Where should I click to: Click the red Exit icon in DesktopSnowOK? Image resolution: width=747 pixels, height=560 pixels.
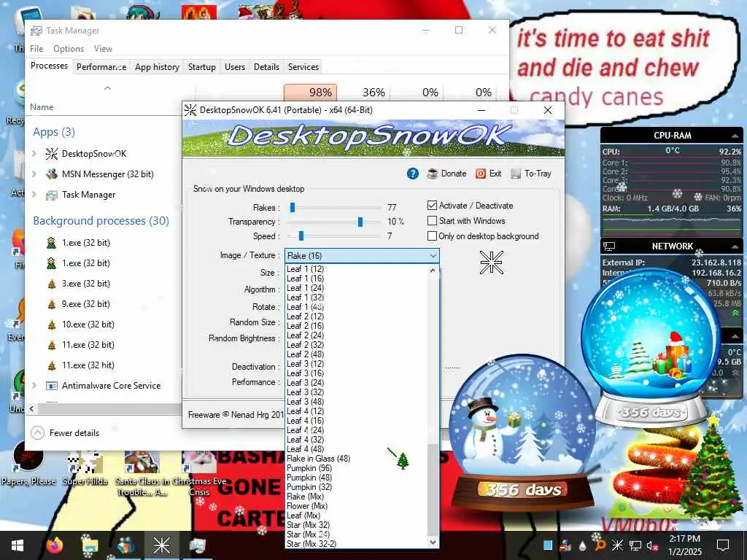[x=481, y=174]
